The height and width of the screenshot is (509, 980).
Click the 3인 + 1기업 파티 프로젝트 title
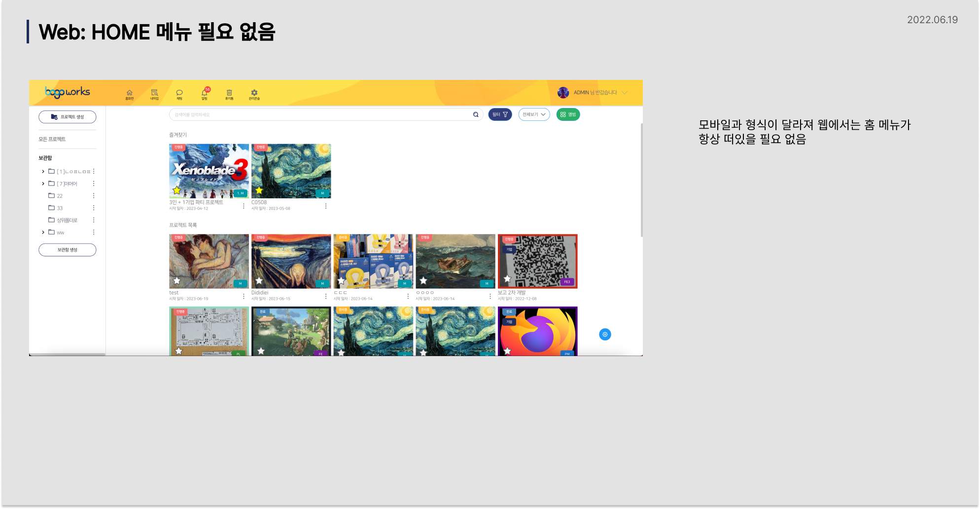(x=196, y=202)
